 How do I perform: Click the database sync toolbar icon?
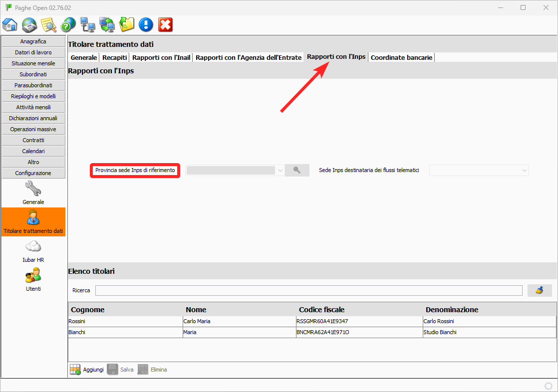click(x=107, y=24)
